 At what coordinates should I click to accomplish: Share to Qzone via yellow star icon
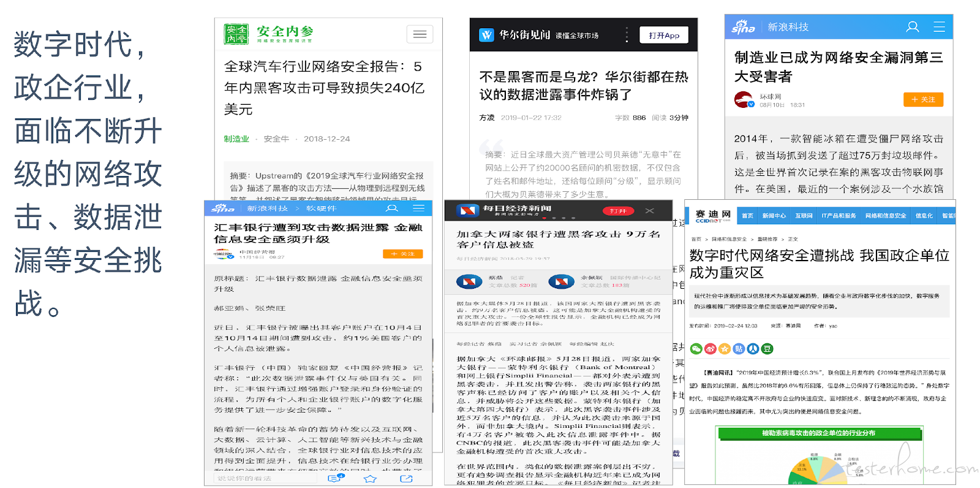[725, 349]
